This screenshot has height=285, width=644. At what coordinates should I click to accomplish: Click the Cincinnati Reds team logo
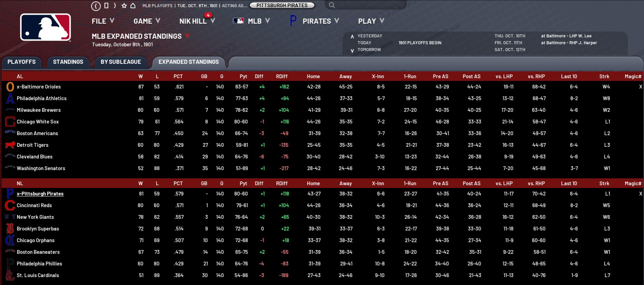point(10,205)
